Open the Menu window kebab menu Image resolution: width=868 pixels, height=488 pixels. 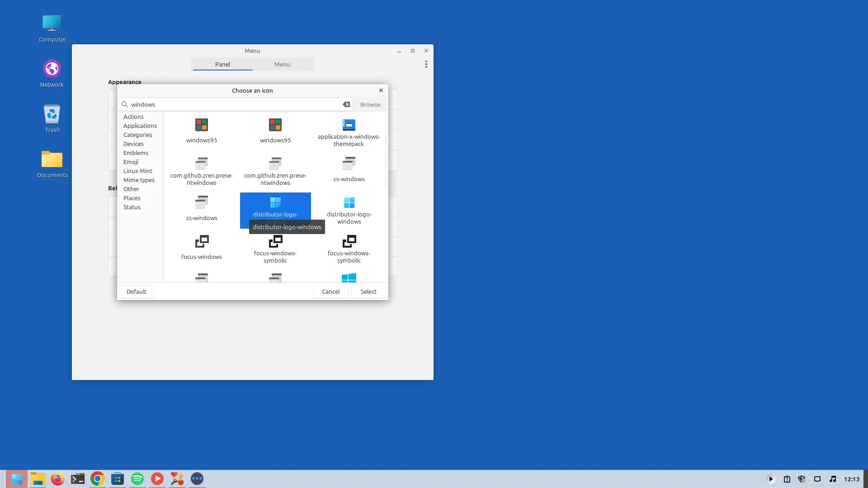click(426, 64)
